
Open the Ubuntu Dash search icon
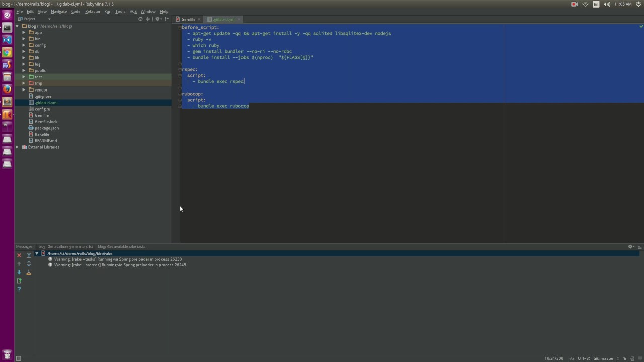point(7,15)
